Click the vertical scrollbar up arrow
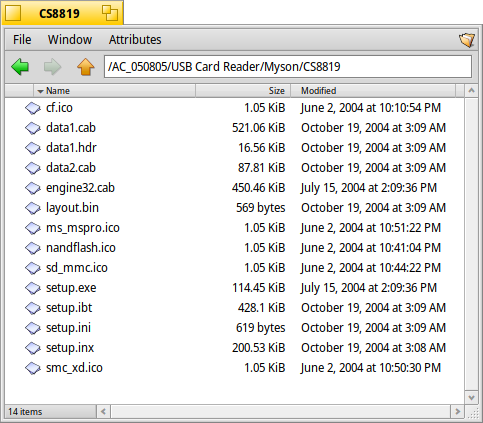Image resolution: width=483 pixels, height=423 pixels. (x=471, y=91)
